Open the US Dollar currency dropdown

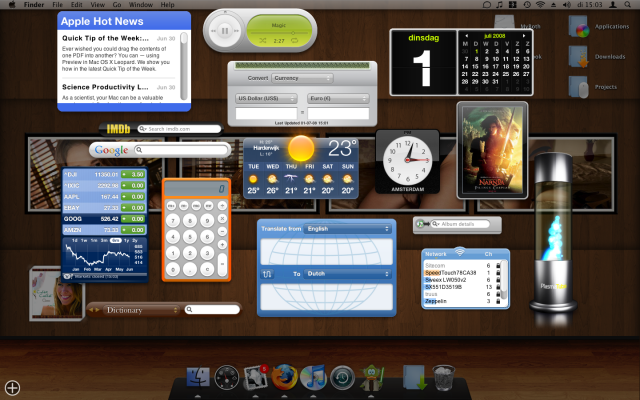pos(266,98)
